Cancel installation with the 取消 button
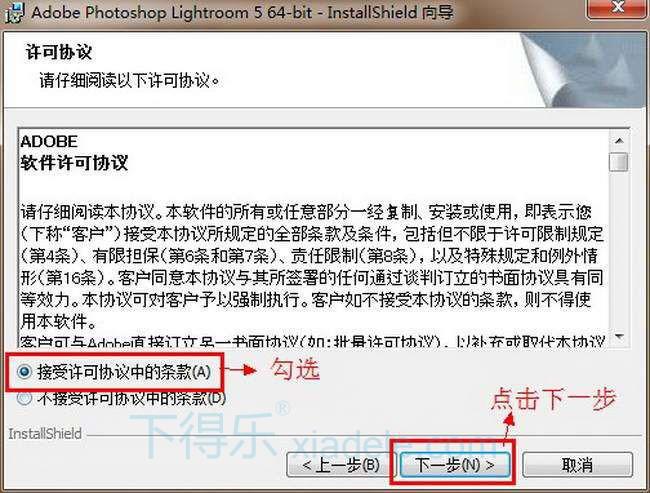Image resolution: width=650 pixels, height=493 pixels. (577, 465)
